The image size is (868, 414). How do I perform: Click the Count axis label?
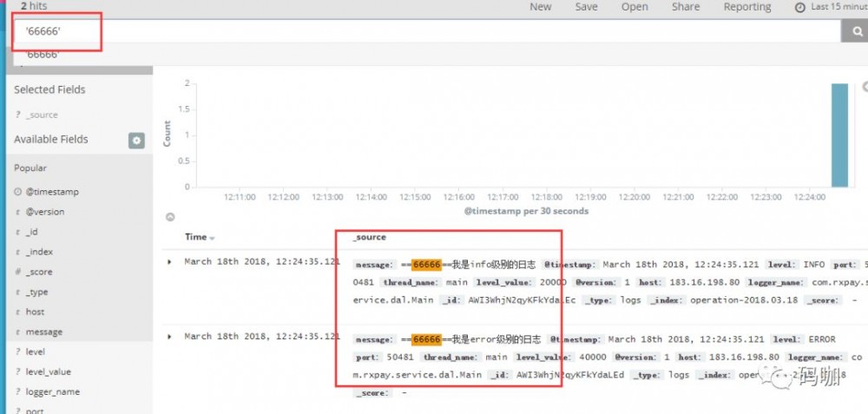168,134
